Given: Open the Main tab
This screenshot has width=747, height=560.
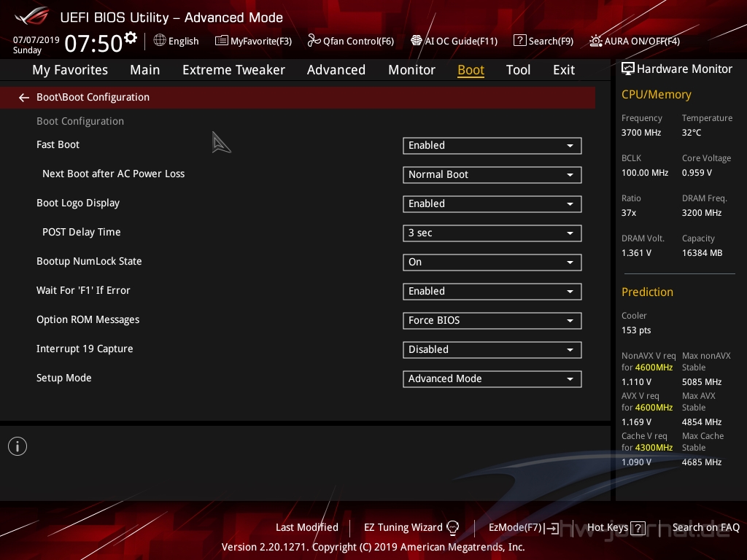Looking at the screenshot, I should [x=145, y=70].
